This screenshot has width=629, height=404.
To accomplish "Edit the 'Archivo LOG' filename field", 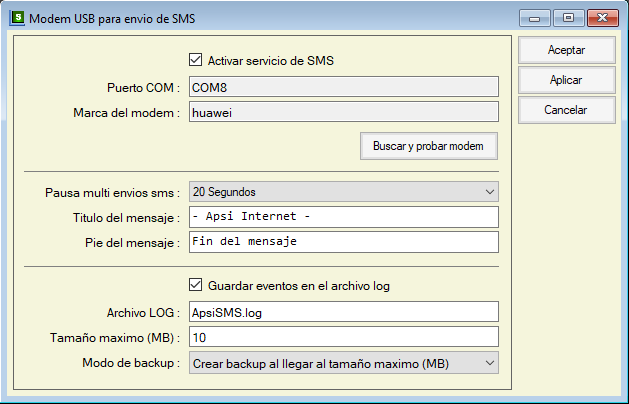I will pos(343,311).
